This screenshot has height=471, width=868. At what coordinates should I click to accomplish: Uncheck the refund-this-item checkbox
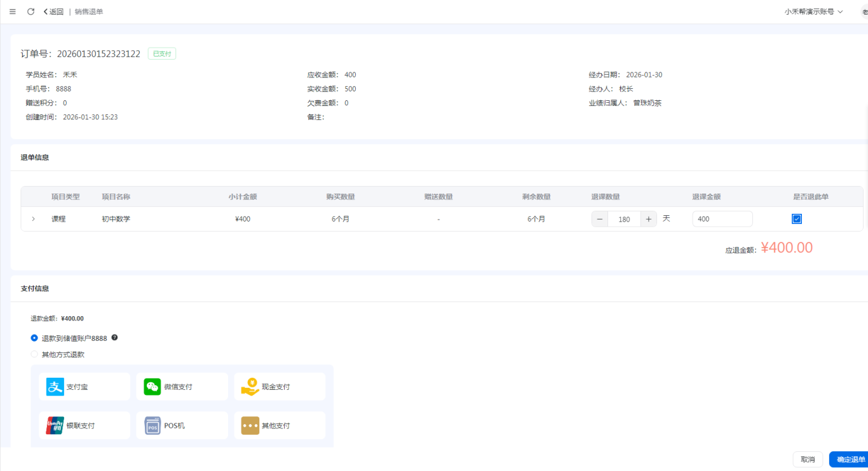(797, 219)
